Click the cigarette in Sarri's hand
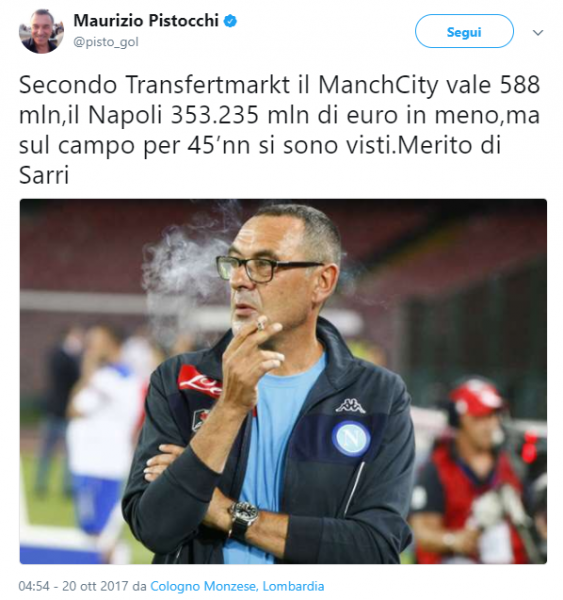 click(x=261, y=324)
